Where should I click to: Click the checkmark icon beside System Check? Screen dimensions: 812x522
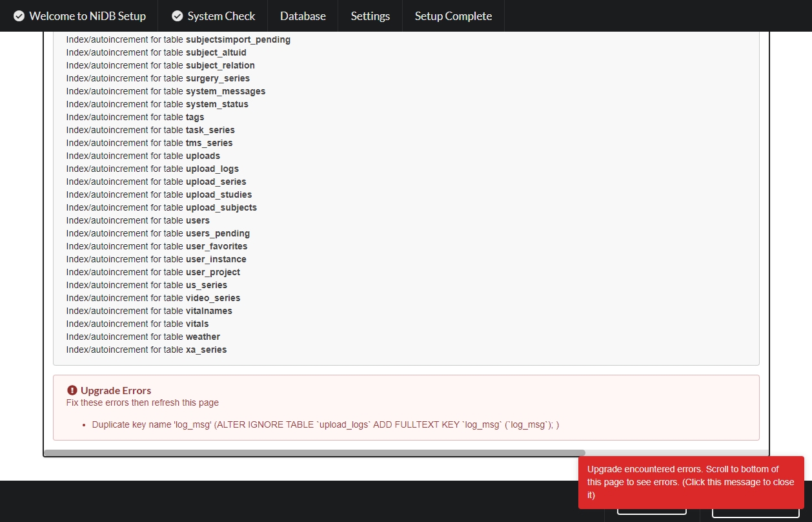tap(178, 16)
